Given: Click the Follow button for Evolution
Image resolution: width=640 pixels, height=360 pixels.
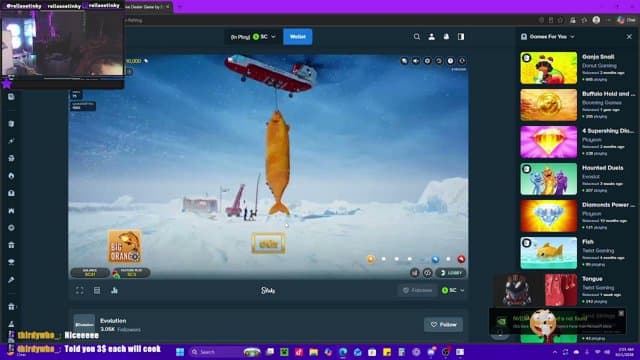Looking at the screenshot, I should 443,324.
